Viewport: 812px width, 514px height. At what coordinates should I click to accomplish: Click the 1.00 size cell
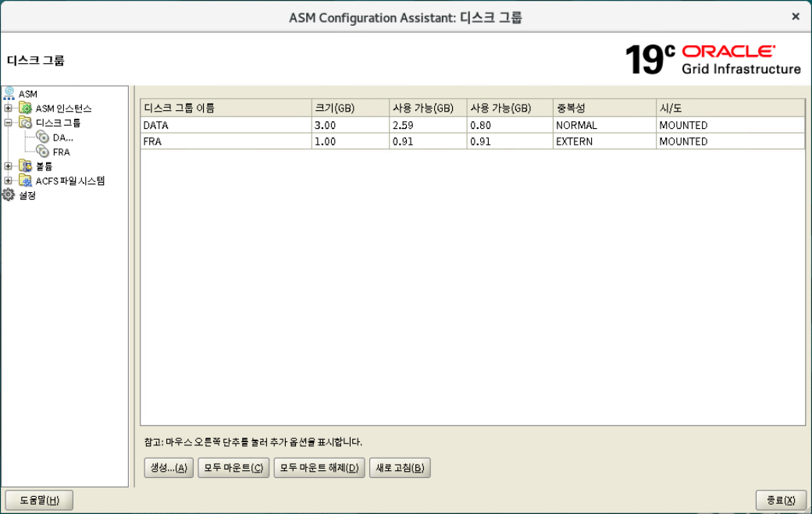coord(351,141)
